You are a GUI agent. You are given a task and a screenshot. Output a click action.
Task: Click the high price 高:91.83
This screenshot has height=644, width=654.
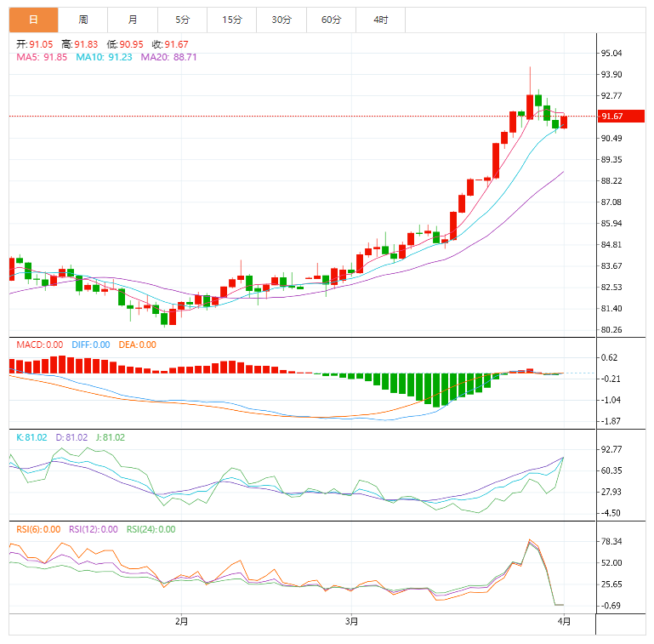click(x=80, y=44)
